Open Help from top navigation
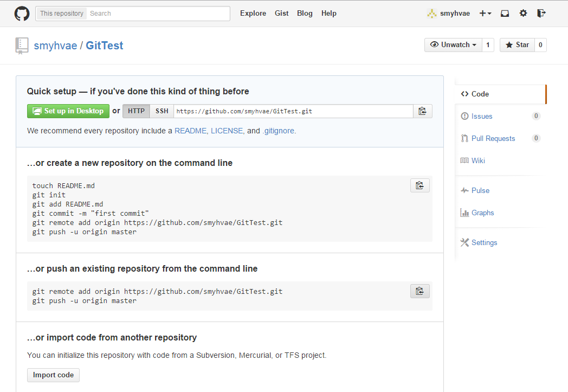 (x=329, y=14)
